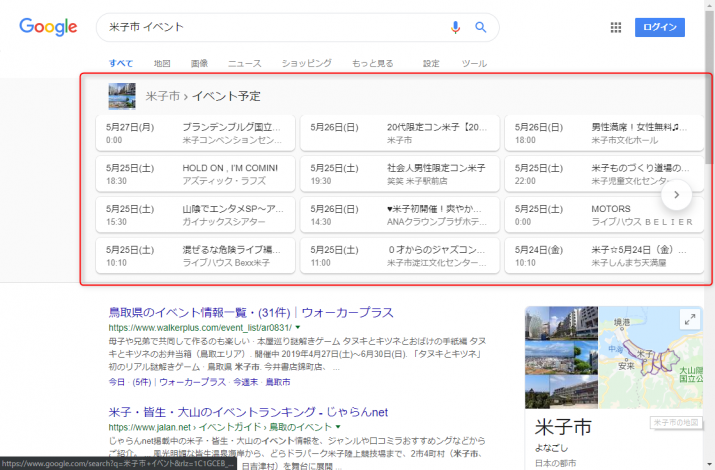The image size is (715, 470).
Task: Open the Google apps grid
Action: tap(616, 28)
